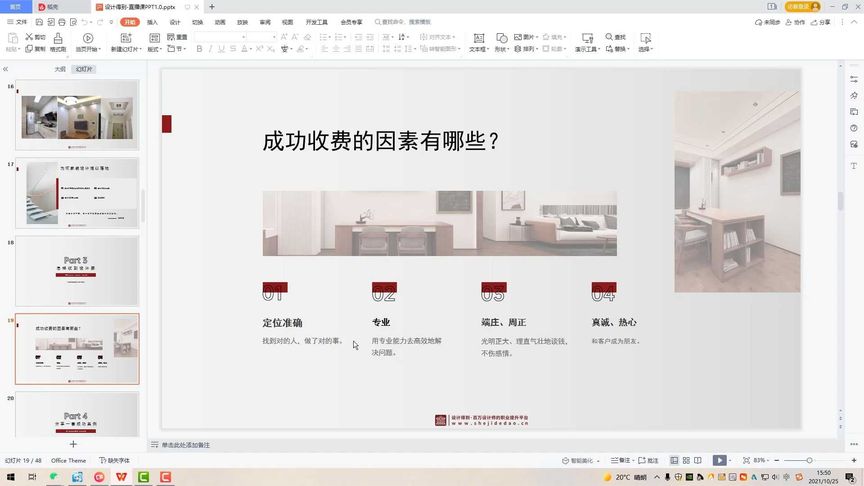The image size is (864, 486).
Task: Click the Share (分享) button
Action: click(x=820, y=22)
